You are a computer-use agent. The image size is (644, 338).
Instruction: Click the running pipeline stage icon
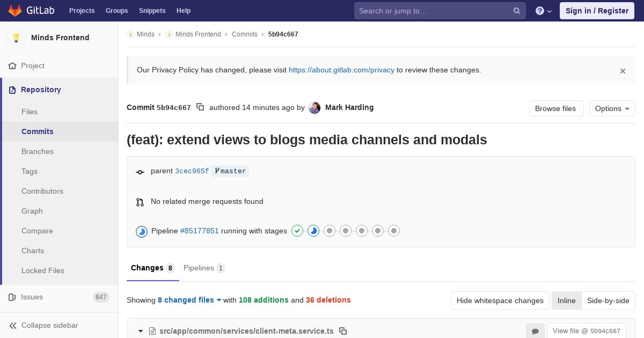pyautogui.click(x=313, y=231)
